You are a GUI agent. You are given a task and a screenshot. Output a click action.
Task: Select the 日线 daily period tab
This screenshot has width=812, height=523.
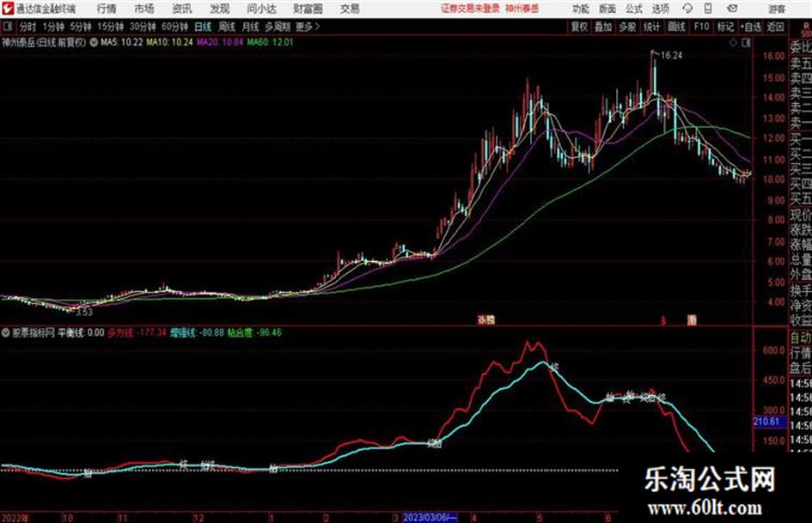(x=203, y=27)
